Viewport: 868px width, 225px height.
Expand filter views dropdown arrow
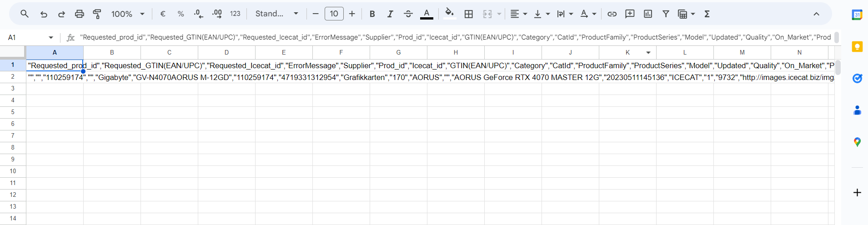click(x=693, y=14)
